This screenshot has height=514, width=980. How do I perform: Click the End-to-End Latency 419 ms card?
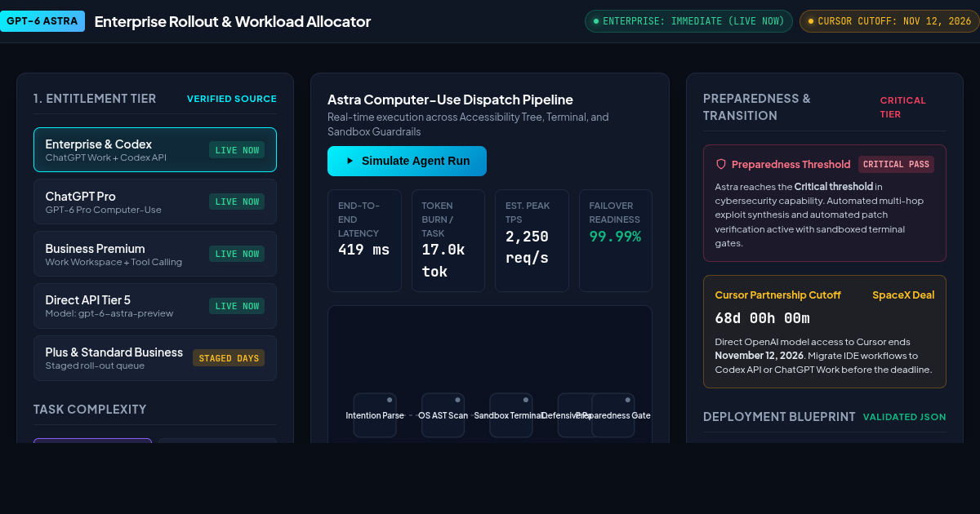(x=364, y=241)
